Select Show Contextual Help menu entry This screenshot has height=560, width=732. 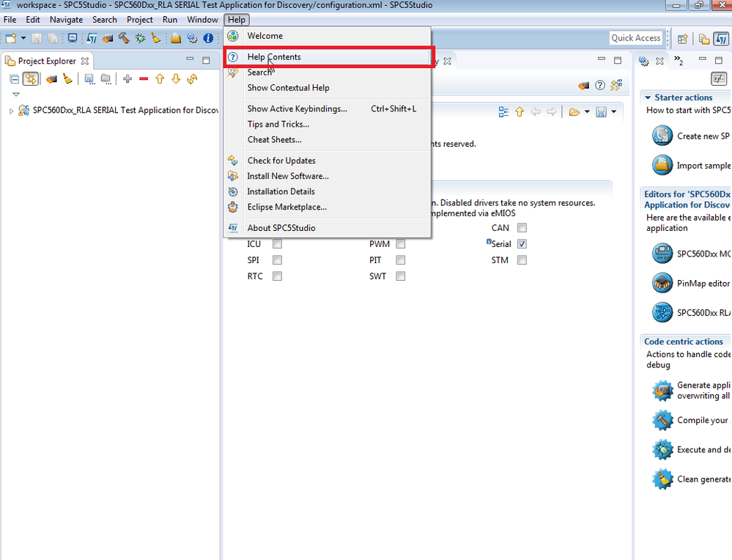click(328, 88)
